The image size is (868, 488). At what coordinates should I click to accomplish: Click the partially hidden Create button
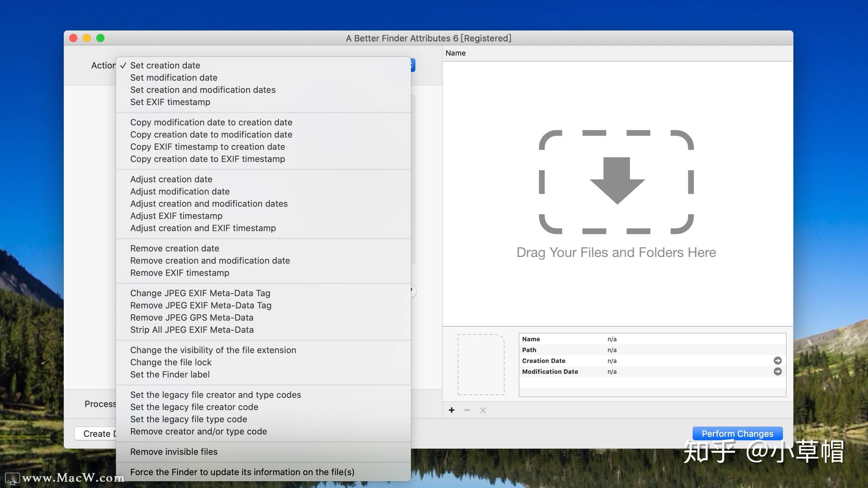click(x=95, y=433)
